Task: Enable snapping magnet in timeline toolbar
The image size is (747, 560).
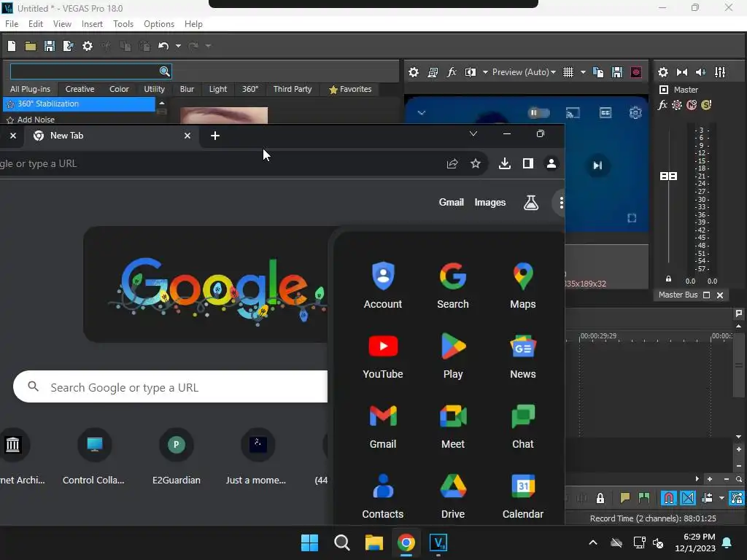Action: (x=669, y=498)
